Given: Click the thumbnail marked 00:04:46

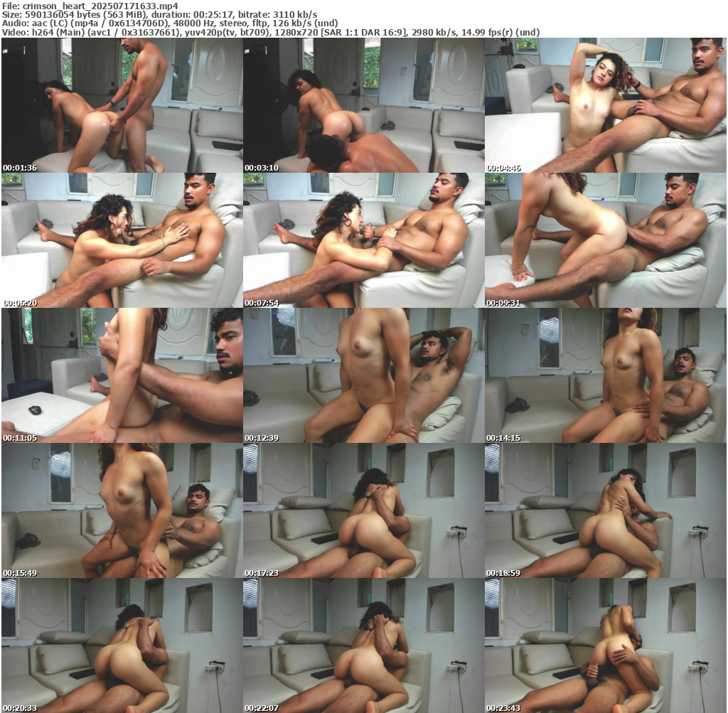Looking at the screenshot, I should point(605,105).
